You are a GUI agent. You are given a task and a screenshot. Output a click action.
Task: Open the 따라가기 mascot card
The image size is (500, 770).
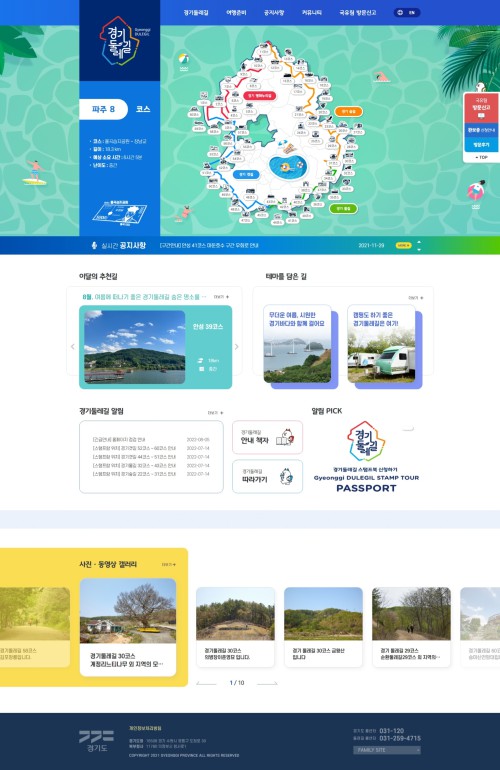(x=267, y=476)
